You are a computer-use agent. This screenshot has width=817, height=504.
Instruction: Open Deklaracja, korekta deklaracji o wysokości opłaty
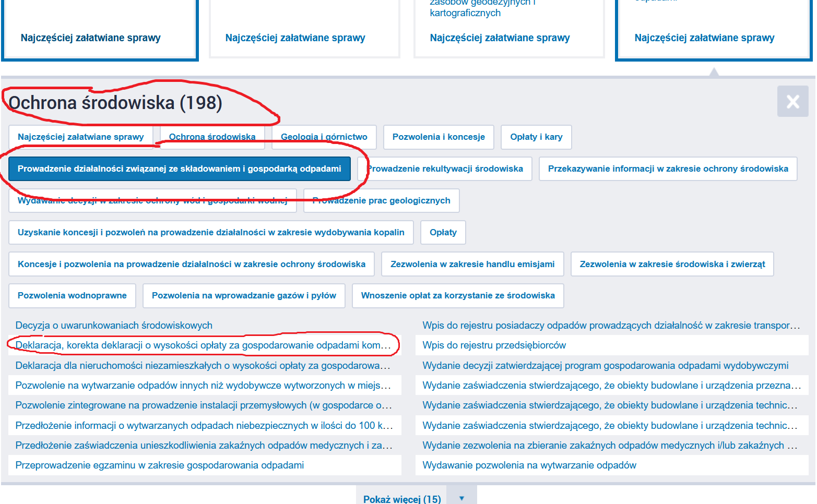click(x=203, y=345)
